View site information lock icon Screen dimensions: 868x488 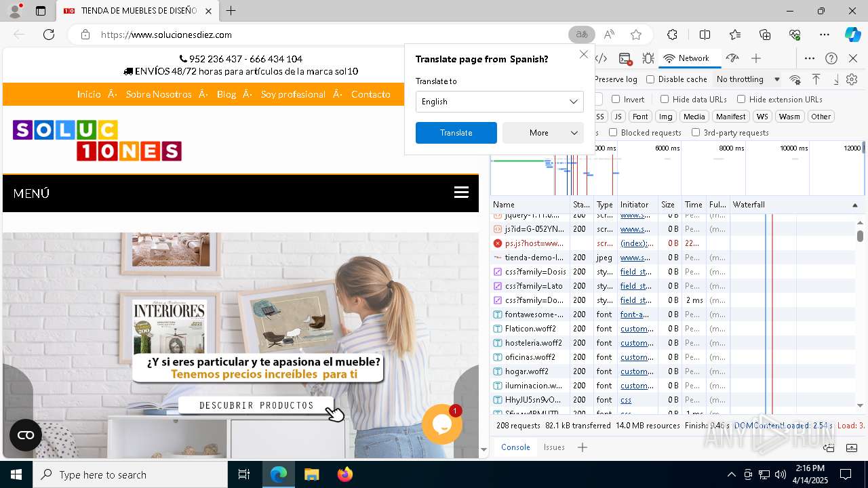click(85, 35)
